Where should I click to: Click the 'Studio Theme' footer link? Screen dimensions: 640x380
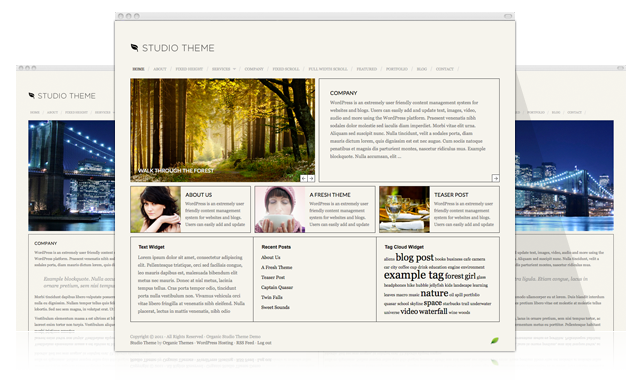tap(143, 343)
